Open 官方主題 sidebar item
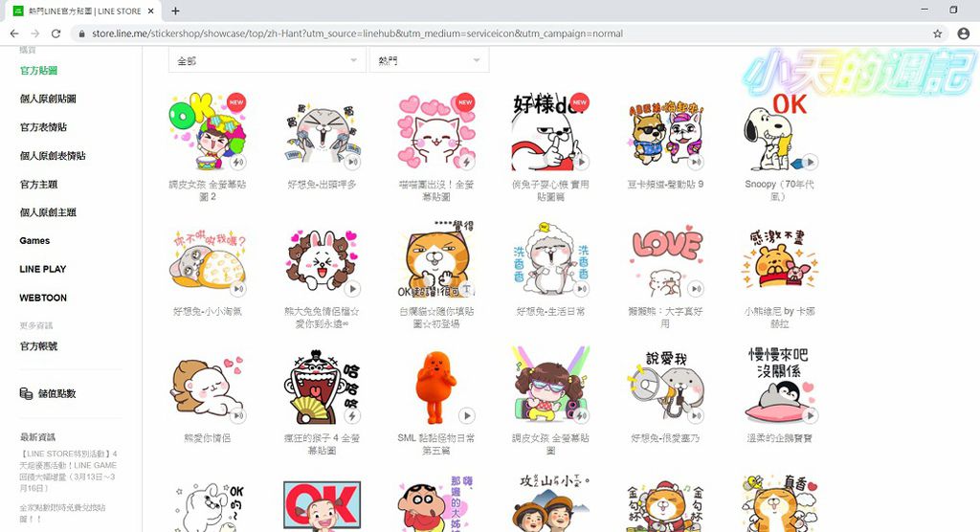The width and height of the screenshot is (980, 532). 38,185
